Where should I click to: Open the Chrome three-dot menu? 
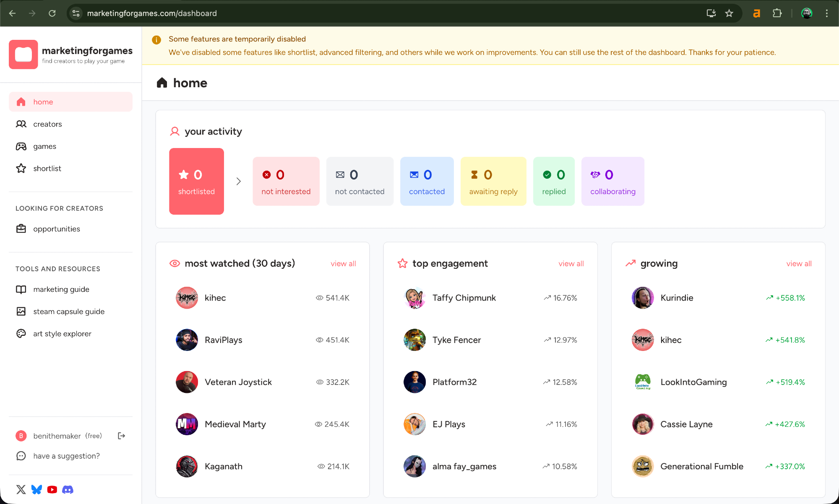click(x=826, y=13)
